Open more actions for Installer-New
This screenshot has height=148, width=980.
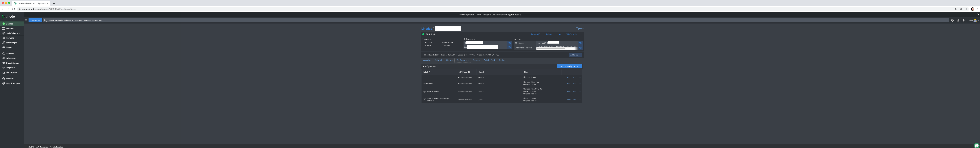coord(580,83)
